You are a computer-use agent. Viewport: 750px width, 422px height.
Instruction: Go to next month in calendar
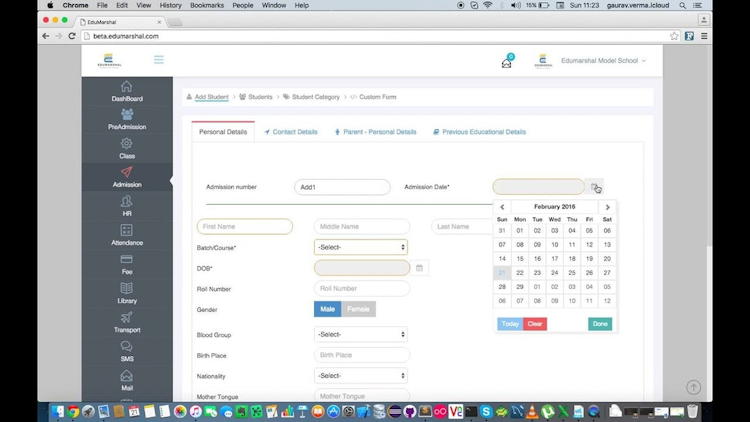tap(607, 207)
